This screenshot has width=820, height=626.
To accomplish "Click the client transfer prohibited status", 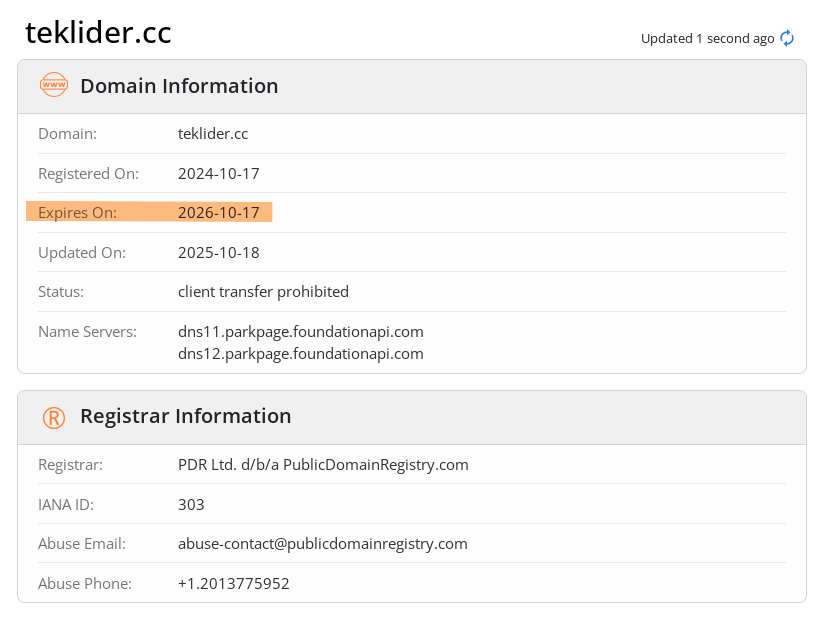I will [x=263, y=292].
